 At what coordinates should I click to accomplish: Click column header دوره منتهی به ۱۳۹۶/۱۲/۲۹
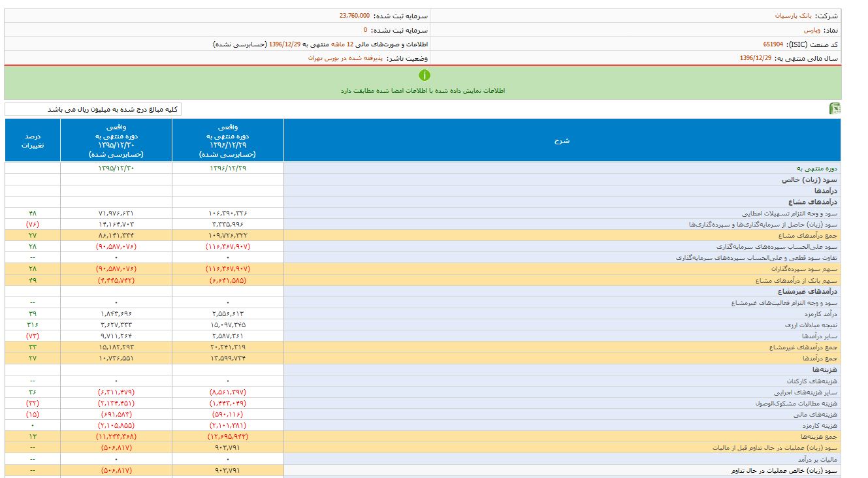point(228,140)
